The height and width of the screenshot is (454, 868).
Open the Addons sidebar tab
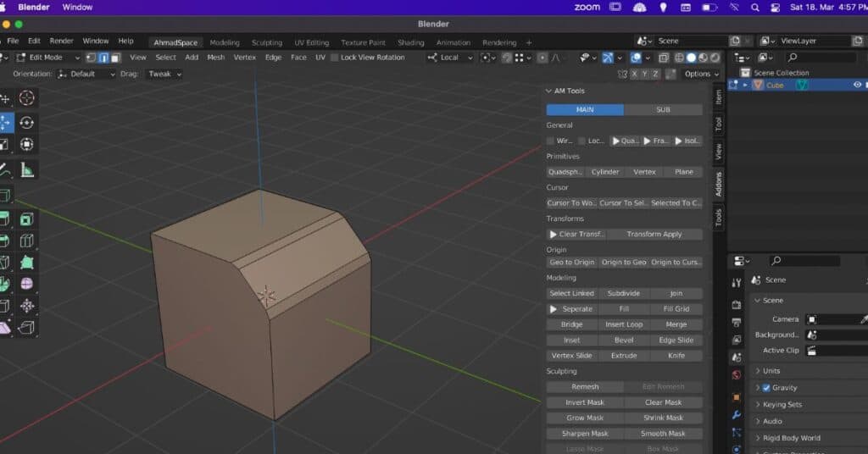[x=718, y=184]
